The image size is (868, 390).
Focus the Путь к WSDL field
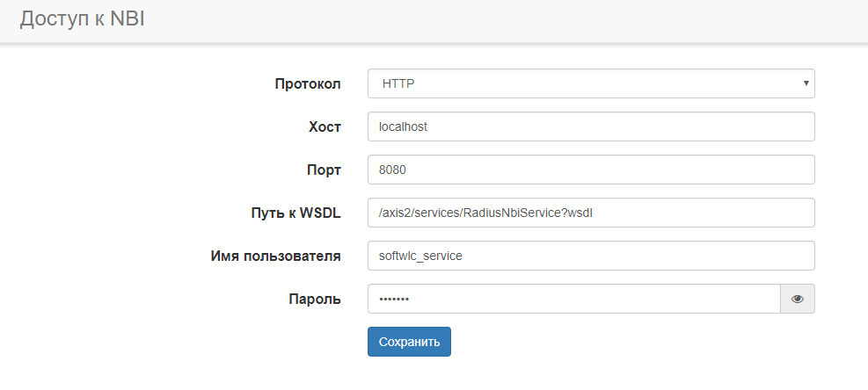point(590,213)
